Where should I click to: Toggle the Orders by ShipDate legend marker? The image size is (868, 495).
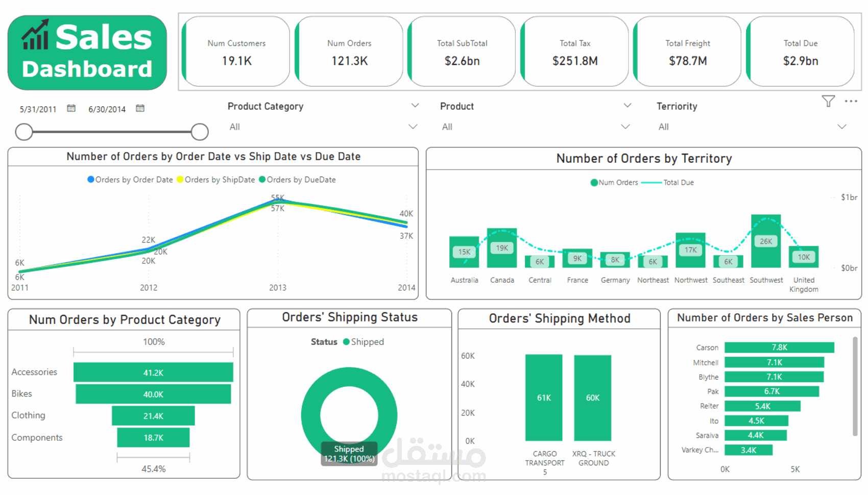pyautogui.click(x=180, y=180)
